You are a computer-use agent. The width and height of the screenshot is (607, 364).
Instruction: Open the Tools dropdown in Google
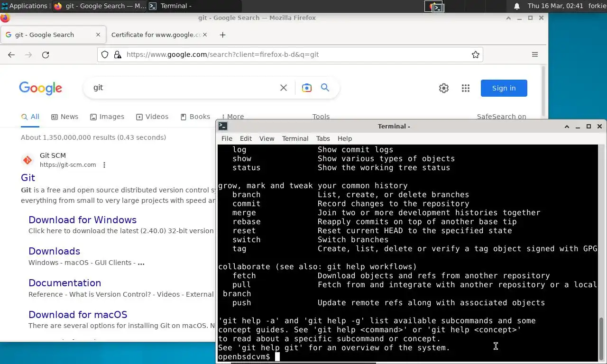pyautogui.click(x=321, y=116)
